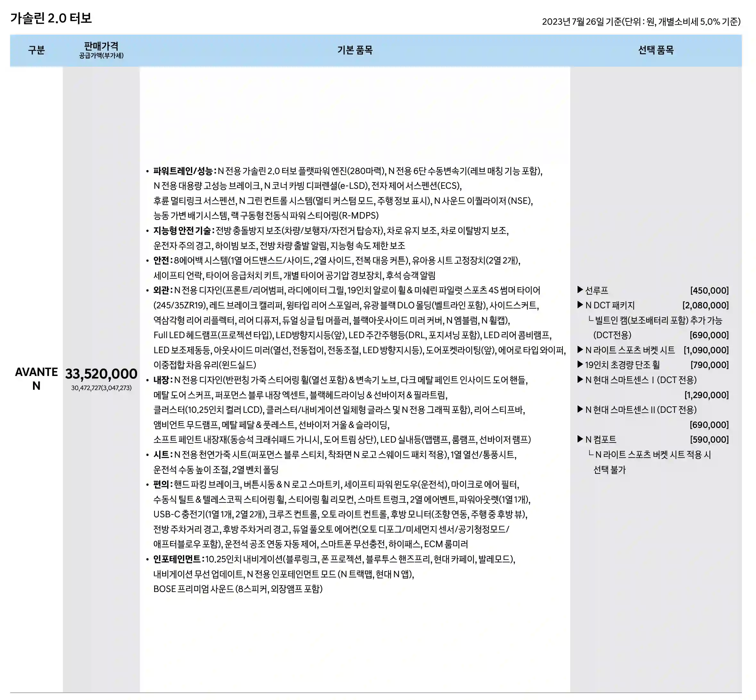Image resolution: width=756 pixels, height=700 pixels.
Task: Click the 내장 bold label
Action: point(163,380)
